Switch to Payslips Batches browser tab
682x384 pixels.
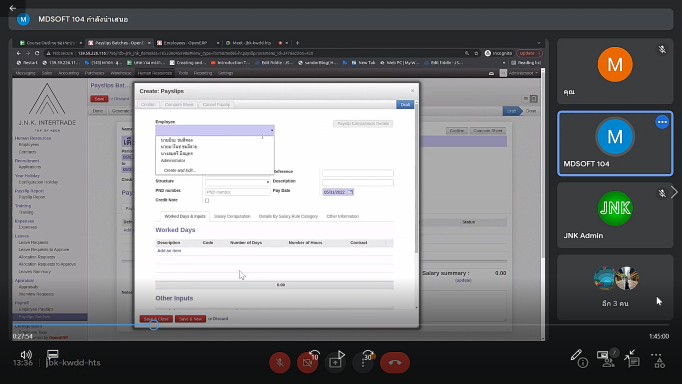(x=119, y=43)
